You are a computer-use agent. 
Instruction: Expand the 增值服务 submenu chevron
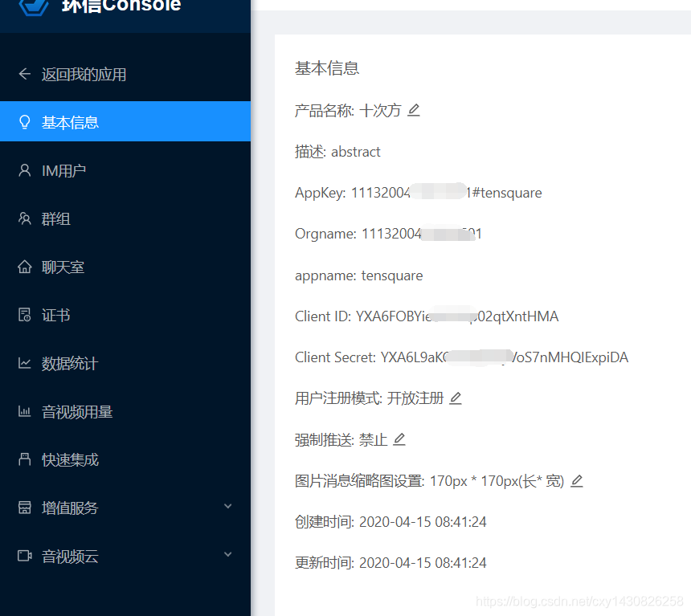(228, 506)
